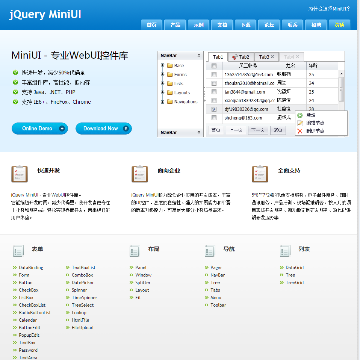Open the Toolbar link

point(218,305)
